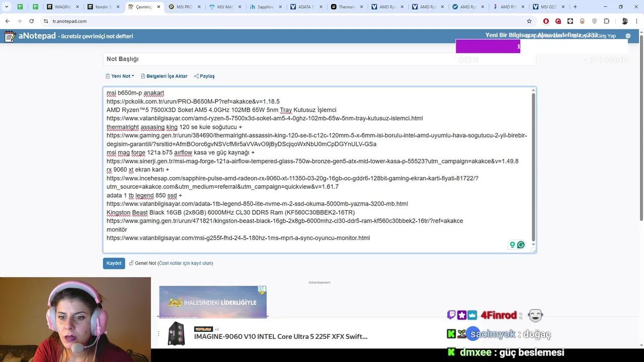Open the Chrome three-dot menu
The image size is (644, 362).
point(637,21)
